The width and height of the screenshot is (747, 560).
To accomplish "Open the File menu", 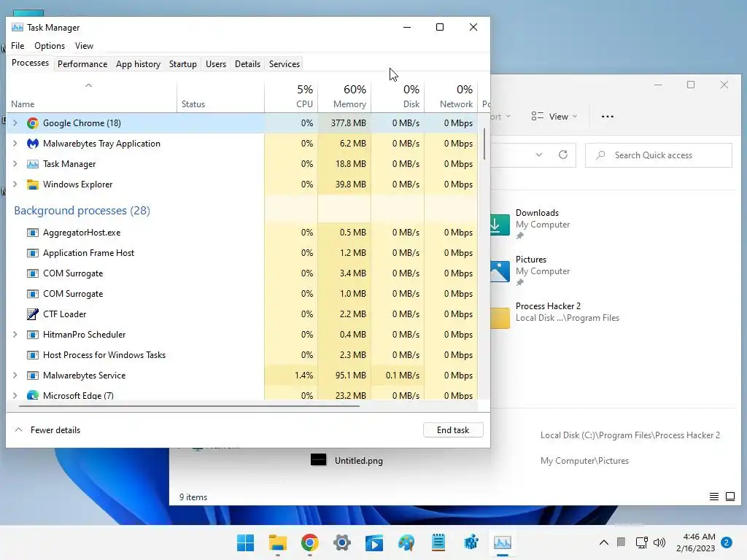I will tap(18, 46).
